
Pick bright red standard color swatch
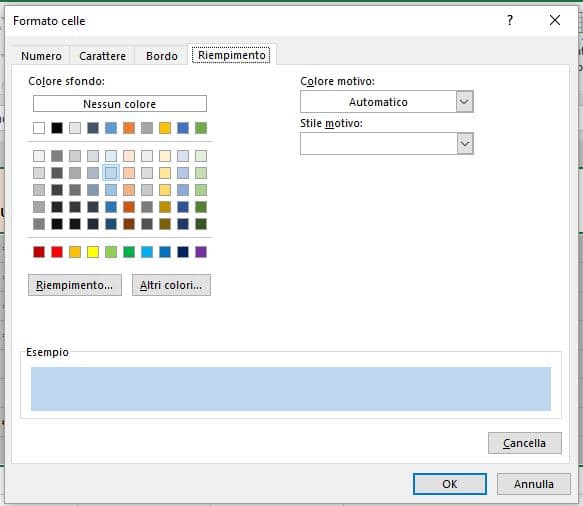(57, 252)
